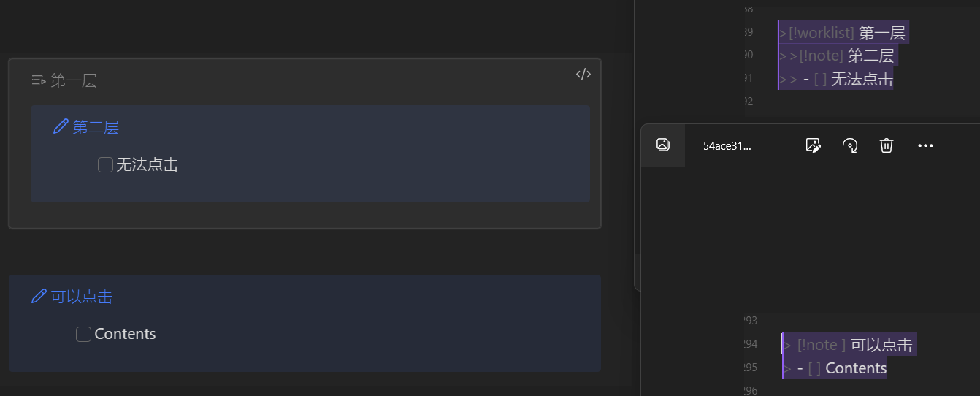
Task: Click the pencil icon beside 第二层
Action: (61, 127)
